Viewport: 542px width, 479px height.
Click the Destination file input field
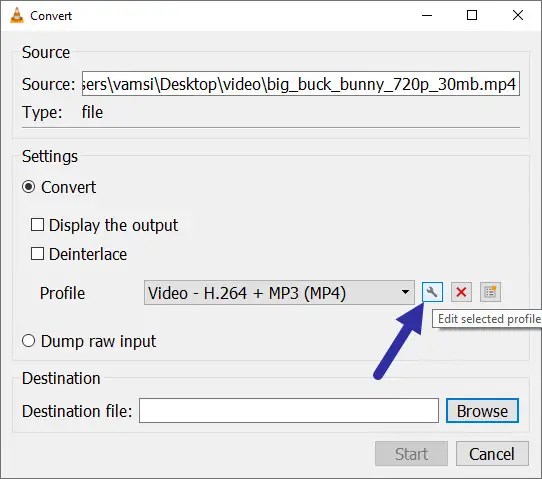tap(289, 411)
